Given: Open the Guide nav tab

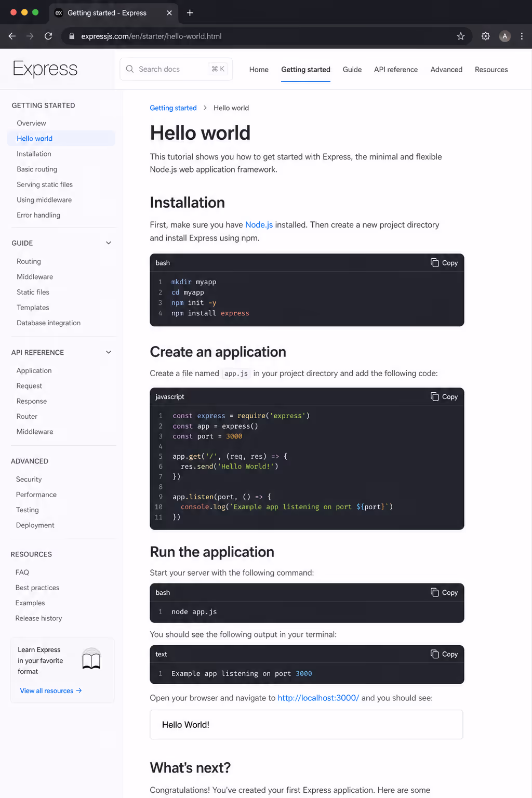Looking at the screenshot, I should click(352, 70).
